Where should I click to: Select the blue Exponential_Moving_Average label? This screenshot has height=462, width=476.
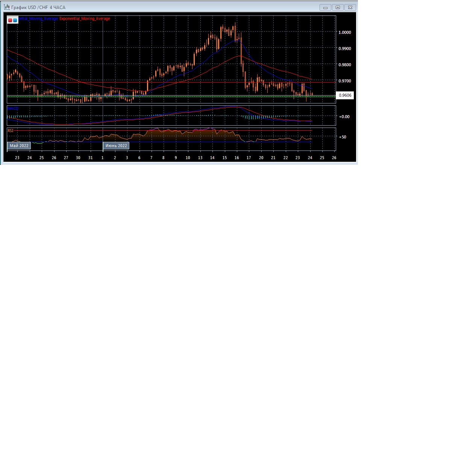point(38,18)
